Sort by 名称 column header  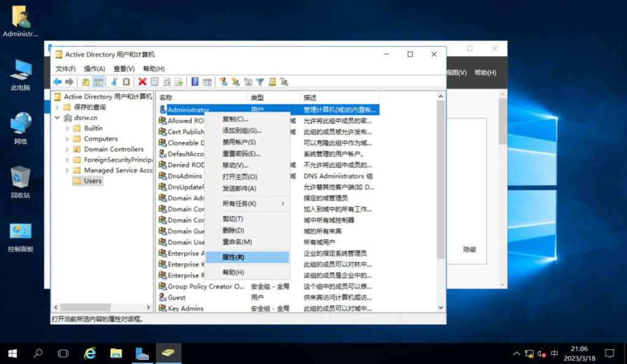coord(202,97)
